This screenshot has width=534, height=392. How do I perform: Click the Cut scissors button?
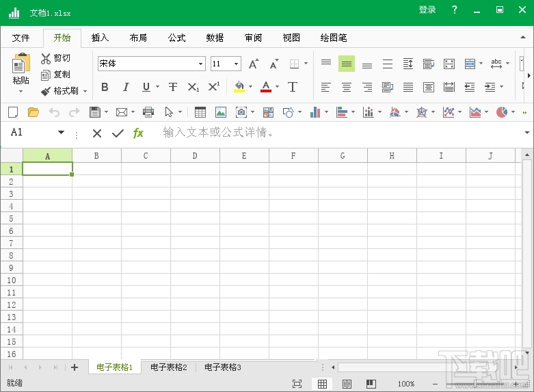(x=55, y=58)
